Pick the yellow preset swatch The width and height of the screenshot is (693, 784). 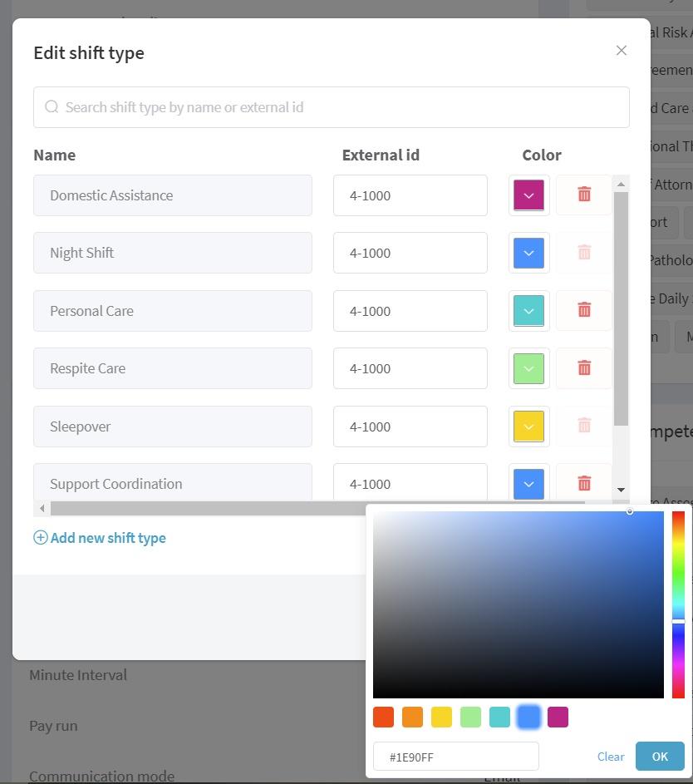(441, 717)
